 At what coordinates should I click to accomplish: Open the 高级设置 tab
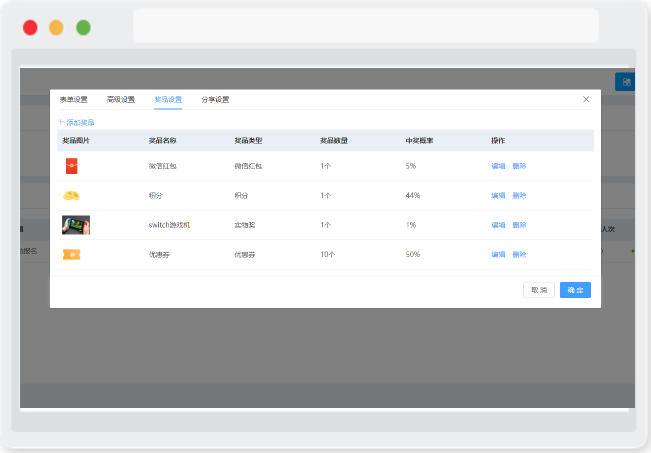tap(121, 100)
